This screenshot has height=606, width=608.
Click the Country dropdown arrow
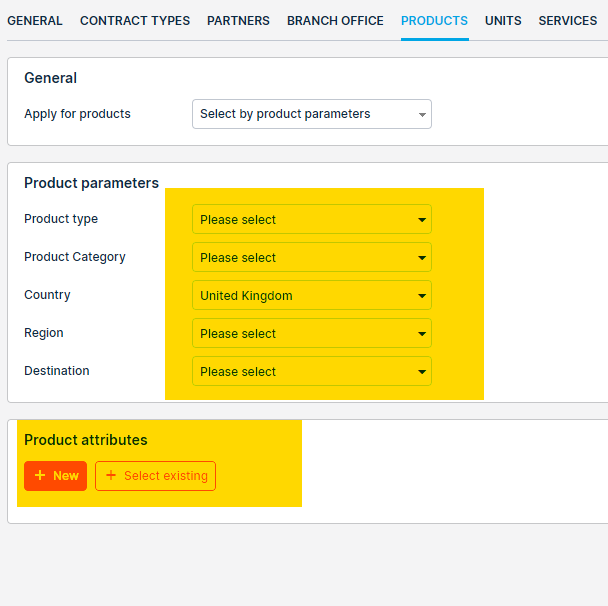tap(422, 296)
